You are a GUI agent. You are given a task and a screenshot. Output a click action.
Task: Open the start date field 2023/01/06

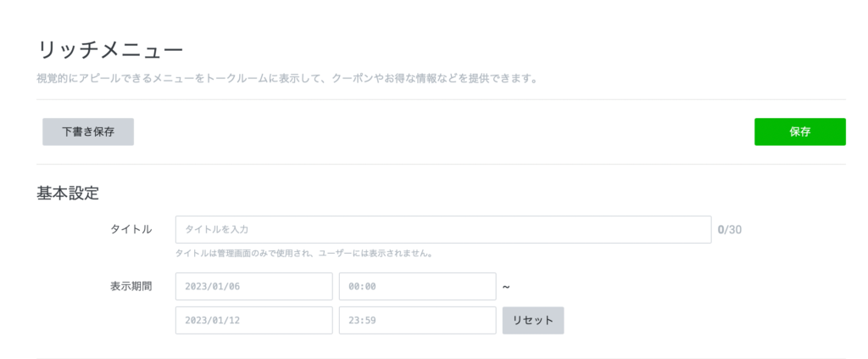tap(253, 286)
